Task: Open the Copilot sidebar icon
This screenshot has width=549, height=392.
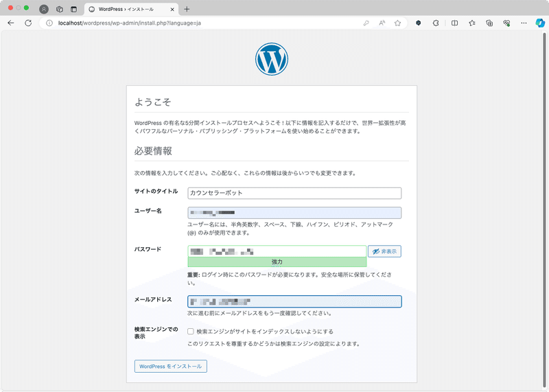Action: coord(540,23)
